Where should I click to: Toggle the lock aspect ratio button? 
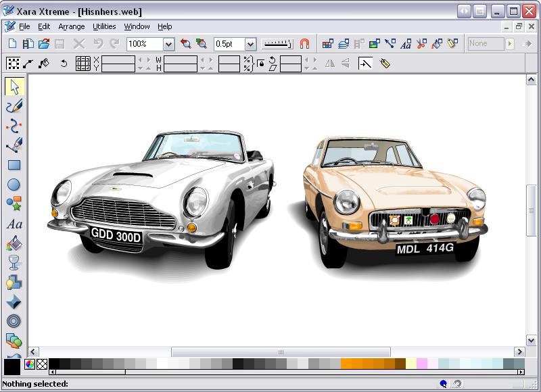tap(261, 64)
